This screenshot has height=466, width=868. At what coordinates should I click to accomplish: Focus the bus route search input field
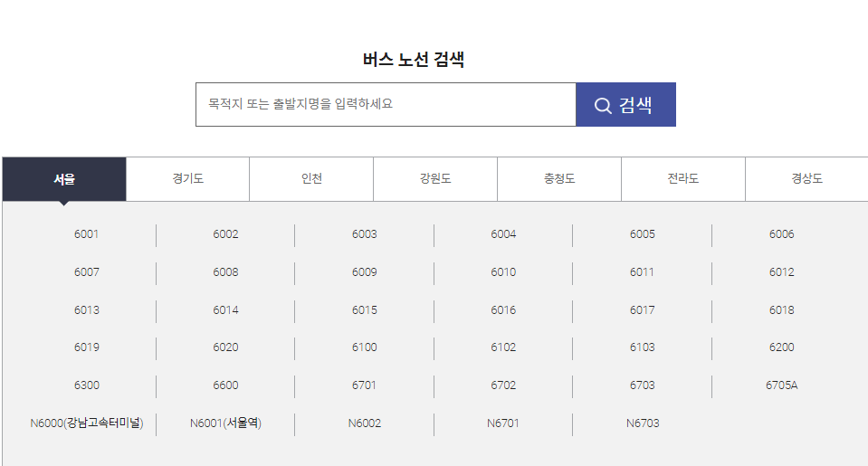386,105
